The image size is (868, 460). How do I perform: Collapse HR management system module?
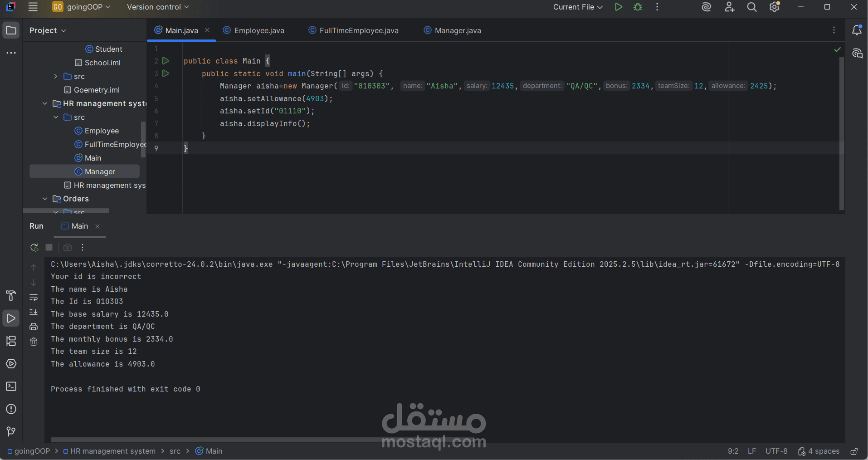[x=44, y=103]
